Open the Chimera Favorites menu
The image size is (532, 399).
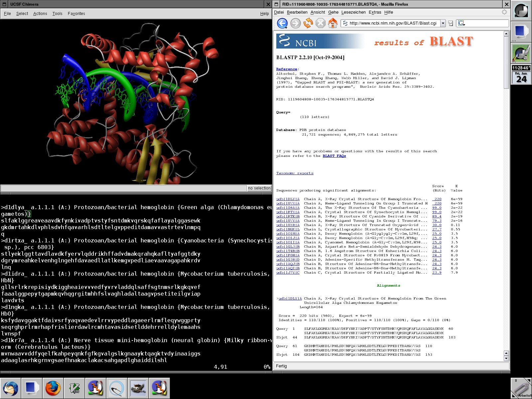tap(76, 14)
